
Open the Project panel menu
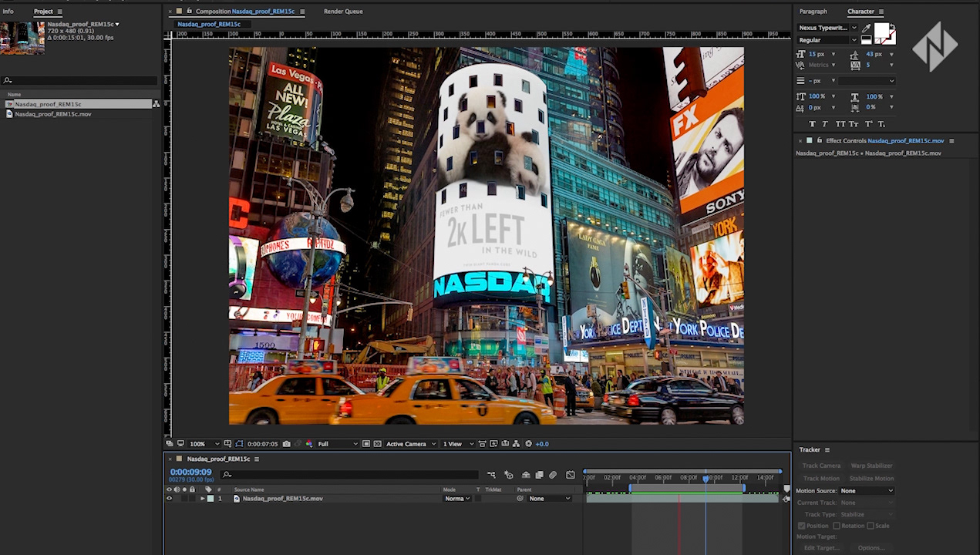click(x=60, y=12)
